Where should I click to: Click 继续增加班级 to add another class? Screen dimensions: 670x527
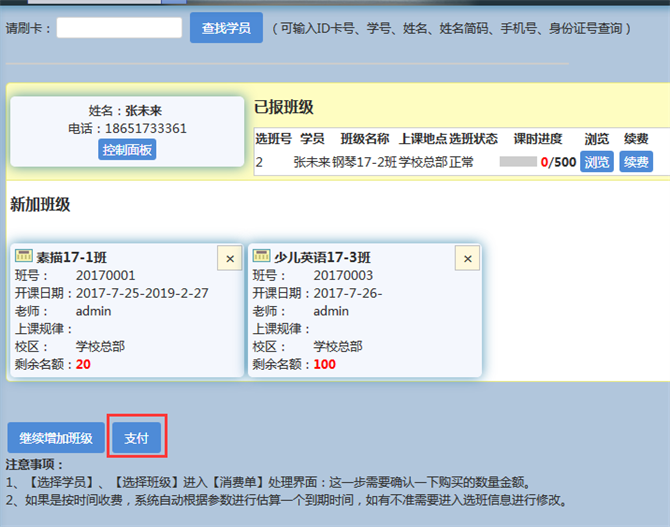56,438
